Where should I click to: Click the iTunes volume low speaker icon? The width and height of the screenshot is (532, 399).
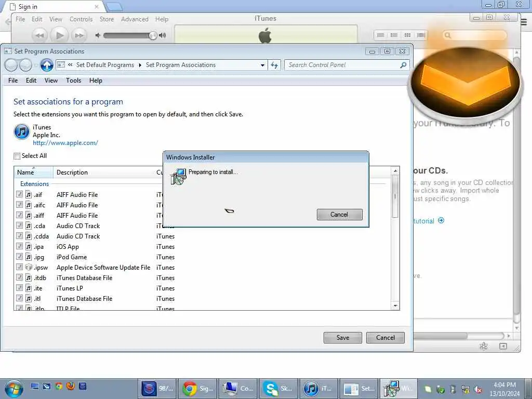98,35
